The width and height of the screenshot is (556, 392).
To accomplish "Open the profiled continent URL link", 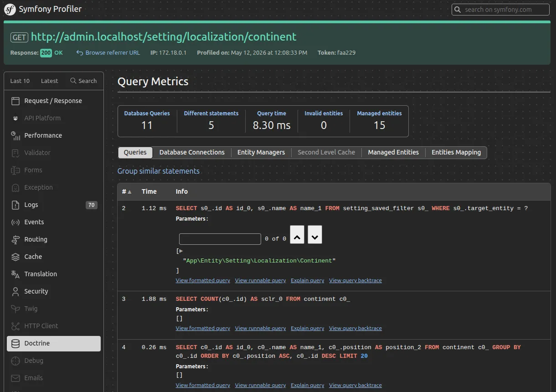I will click(164, 37).
